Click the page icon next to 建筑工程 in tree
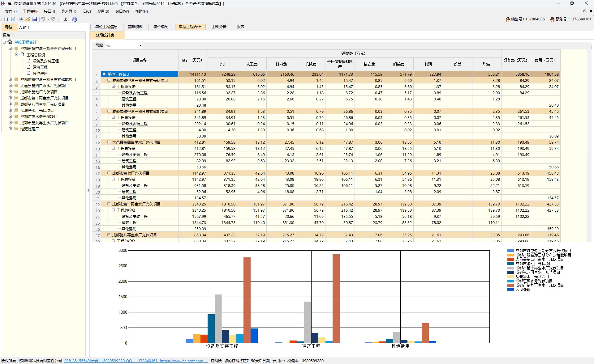Viewport: 594px width, 364px height. tap(28, 67)
